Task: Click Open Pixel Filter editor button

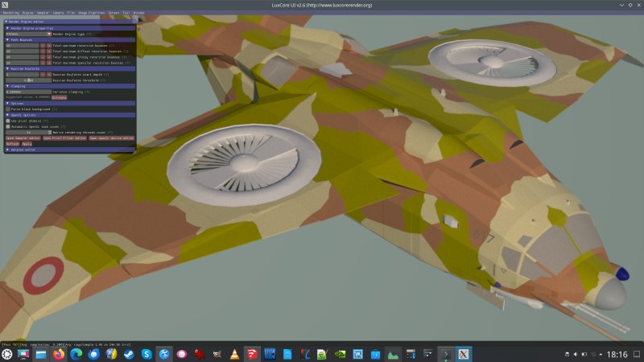Action: 65,138
